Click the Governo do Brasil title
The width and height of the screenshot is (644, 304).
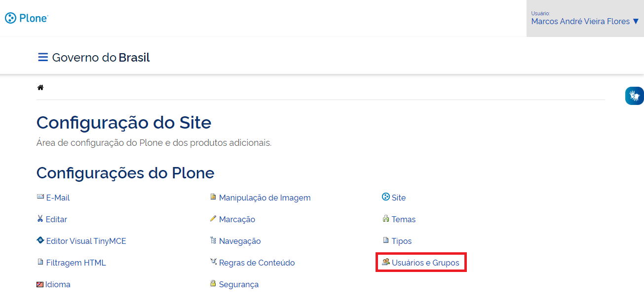[101, 58]
